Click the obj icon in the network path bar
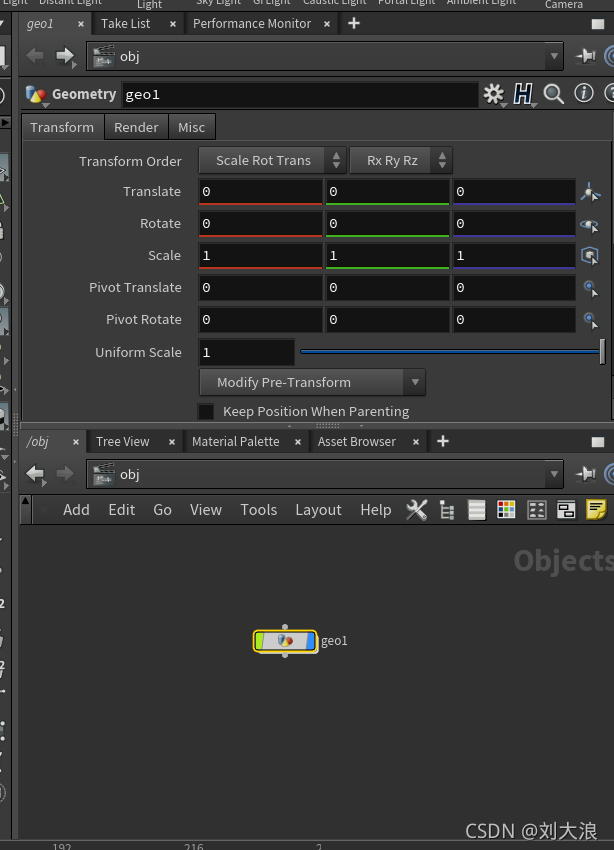 click(104, 474)
